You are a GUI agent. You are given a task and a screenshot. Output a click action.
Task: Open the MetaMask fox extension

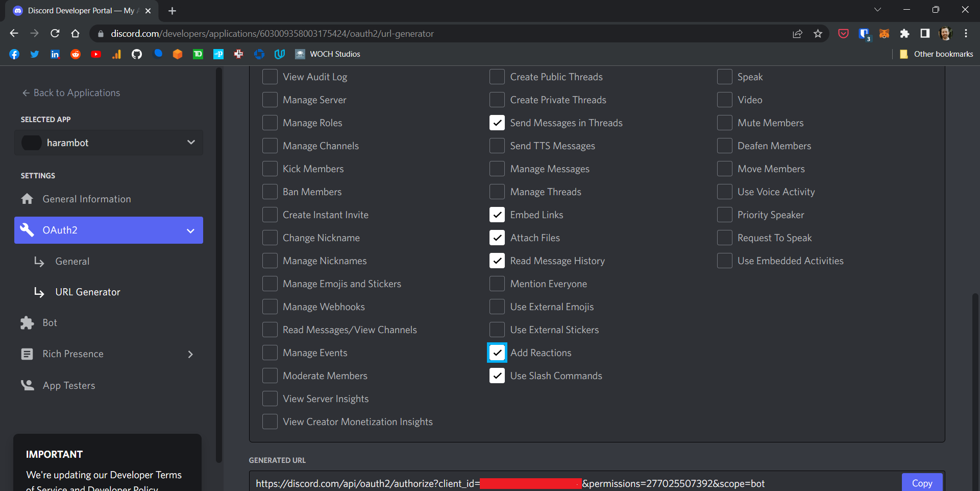(884, 34)
